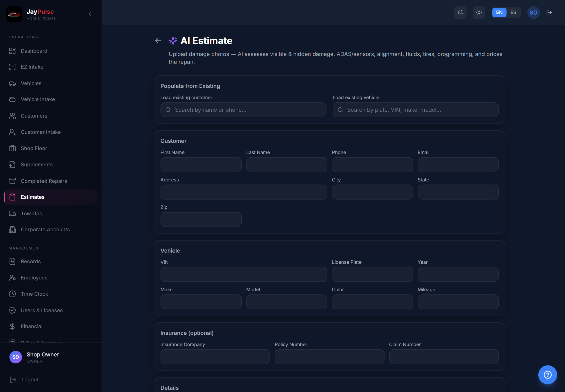Focus the vehicle Year field
The image size is (565, 392).
[x=458, y=274]
